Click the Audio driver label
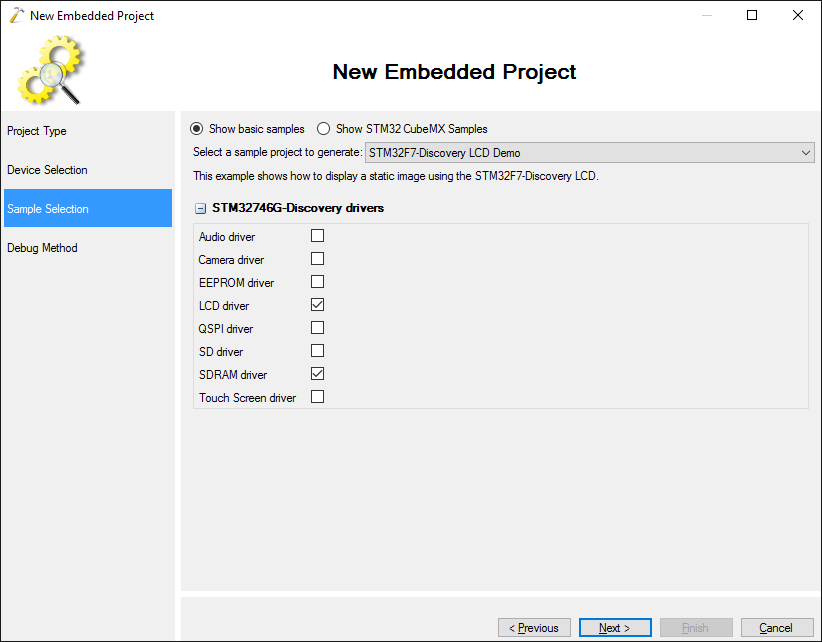The image size is (822, 642). (x=227, y=237)
